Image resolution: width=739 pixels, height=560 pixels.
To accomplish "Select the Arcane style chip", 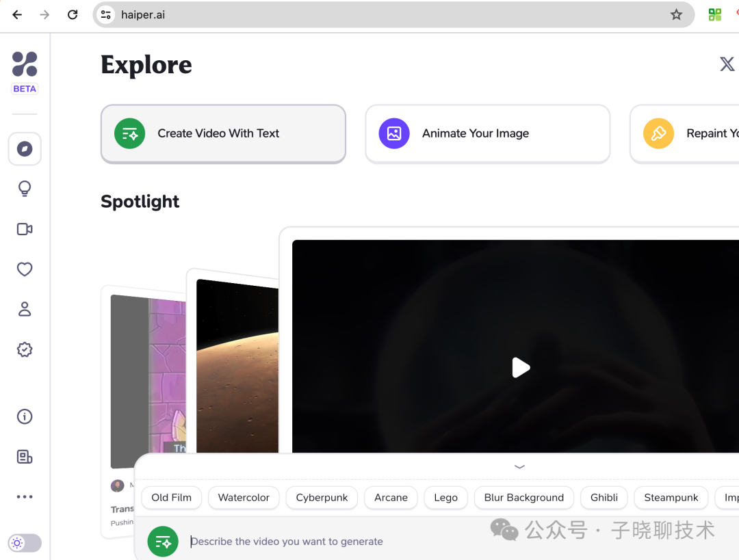I will [391, 498].
